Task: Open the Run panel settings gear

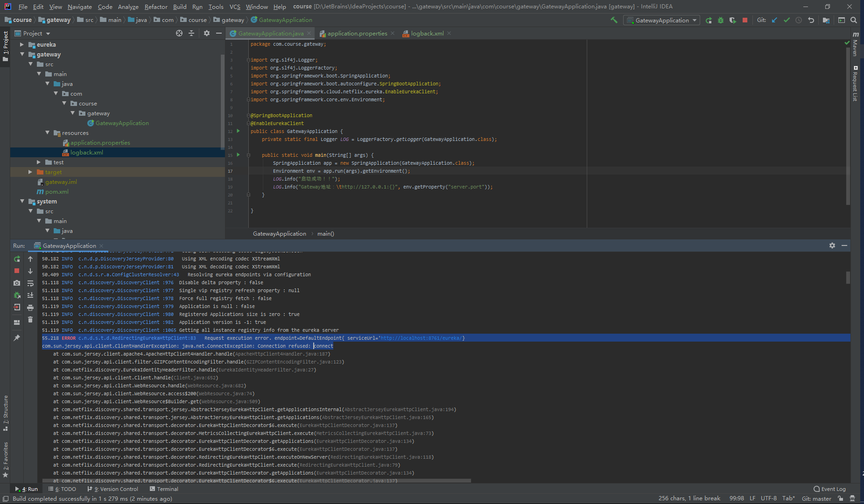Action: [x=832, y=245]
